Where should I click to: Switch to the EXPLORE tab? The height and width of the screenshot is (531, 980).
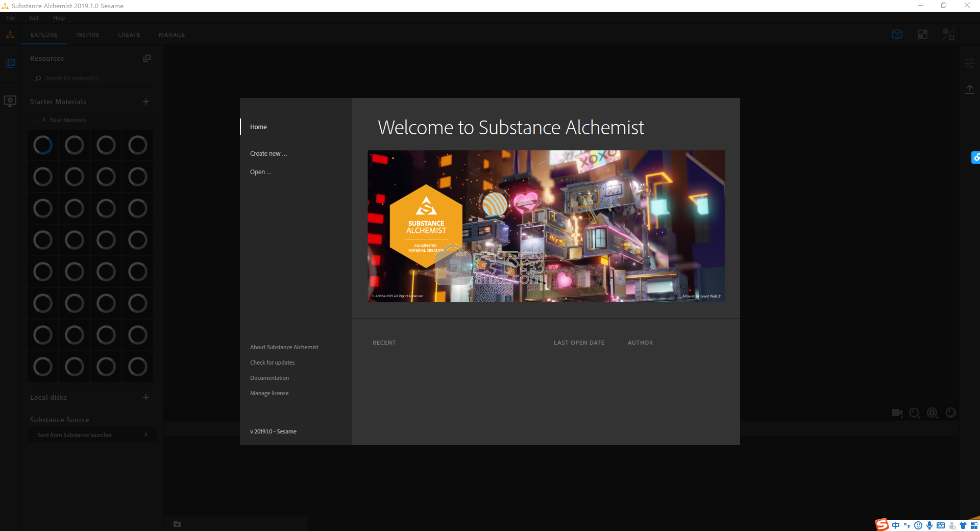pyautogui.click(x=44, y=35)
